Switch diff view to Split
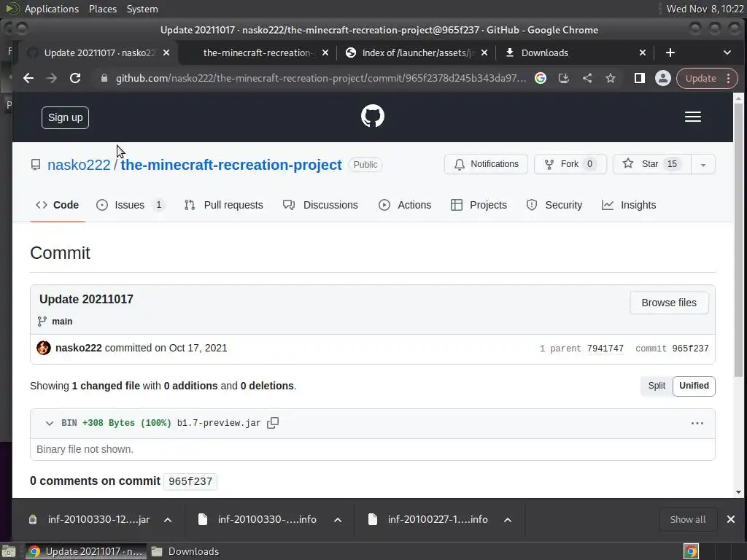The image size is (747, 560). pos(657,386)
